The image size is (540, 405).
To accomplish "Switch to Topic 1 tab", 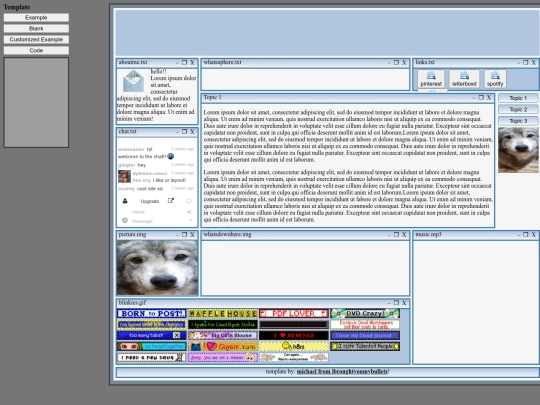I will click(x=518, y=98).
